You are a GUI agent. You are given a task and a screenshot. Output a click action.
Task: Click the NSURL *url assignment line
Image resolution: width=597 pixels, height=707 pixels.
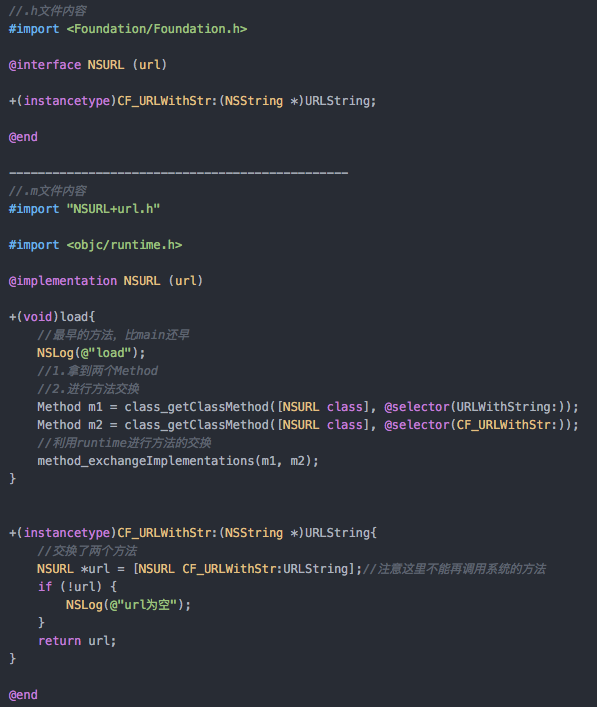click(x=199, y=569)
